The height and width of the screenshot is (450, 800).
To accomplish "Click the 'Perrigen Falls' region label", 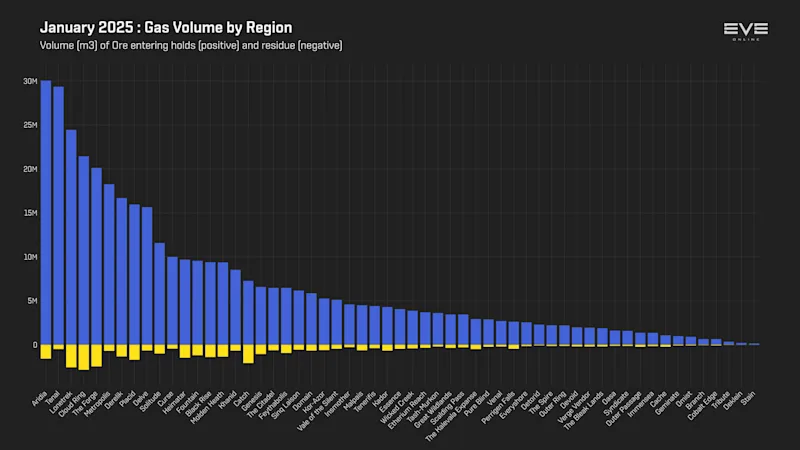I will click(x=498, y=407).
